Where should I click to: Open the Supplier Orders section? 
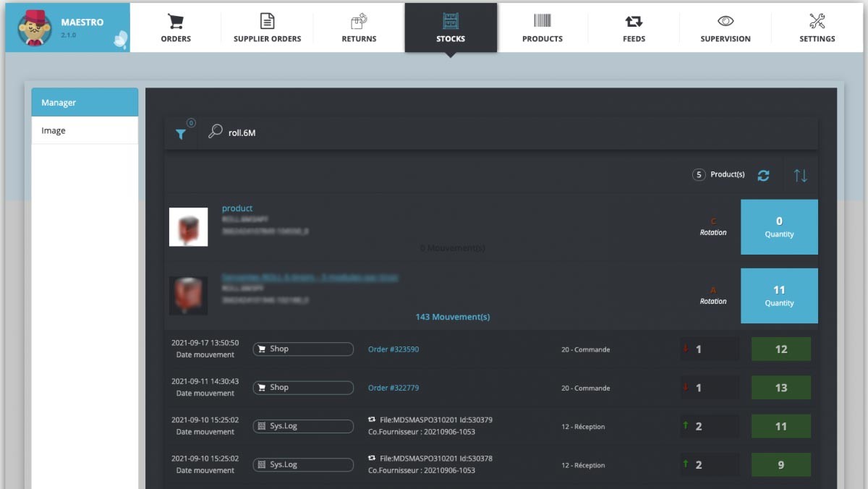coord(267,28)
